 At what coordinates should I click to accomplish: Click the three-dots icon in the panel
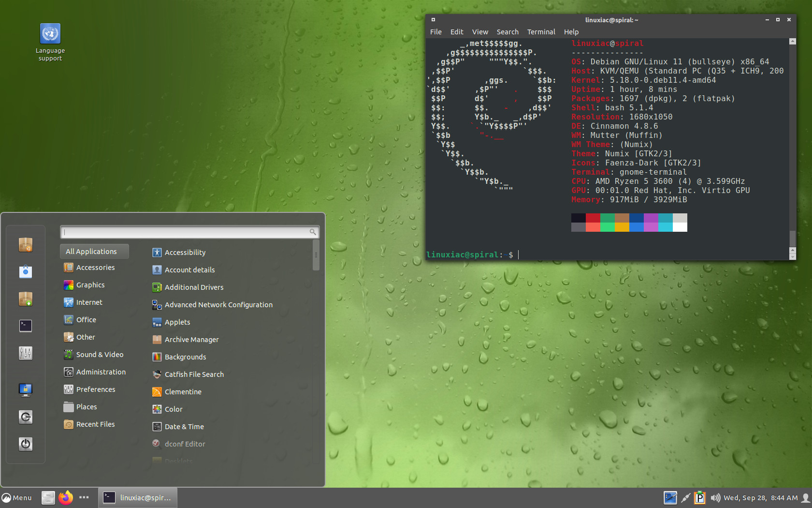84,497
